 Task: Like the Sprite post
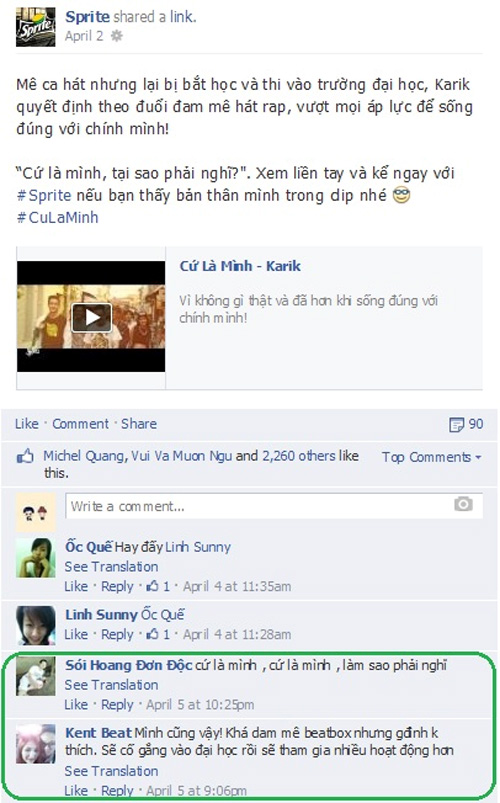point(27,424)
